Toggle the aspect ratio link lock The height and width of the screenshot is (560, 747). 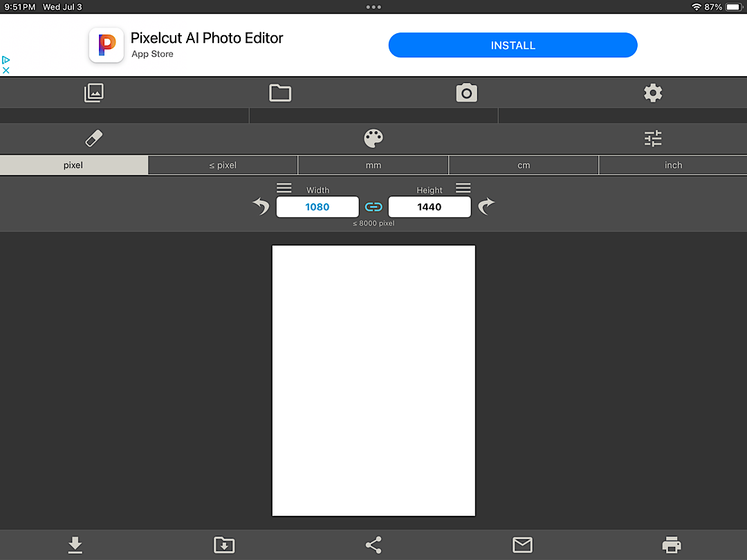(x=373, y=207)
